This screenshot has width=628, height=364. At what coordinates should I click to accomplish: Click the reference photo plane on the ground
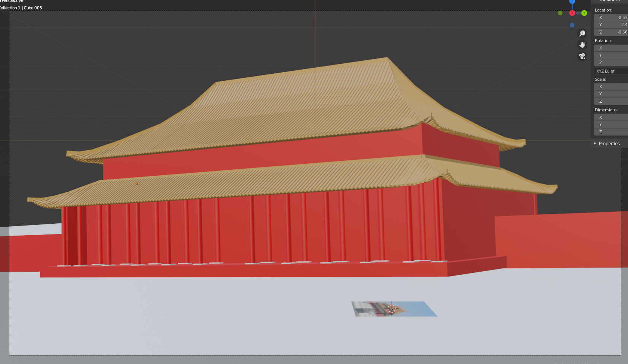[x=410, y=310]
